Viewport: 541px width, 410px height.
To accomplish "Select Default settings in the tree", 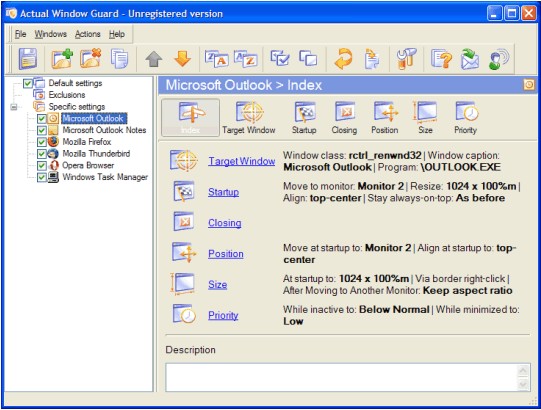I will (75, 83).
